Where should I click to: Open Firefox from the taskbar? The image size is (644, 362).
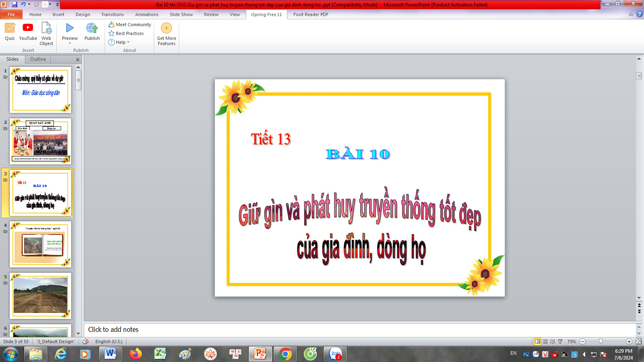[x=135, y=354]
